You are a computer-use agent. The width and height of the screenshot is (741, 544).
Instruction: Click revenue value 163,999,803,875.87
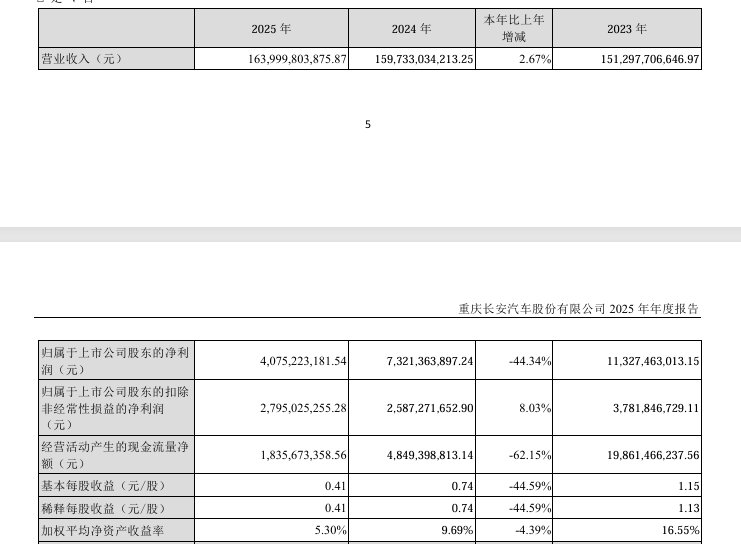point(285,60)
